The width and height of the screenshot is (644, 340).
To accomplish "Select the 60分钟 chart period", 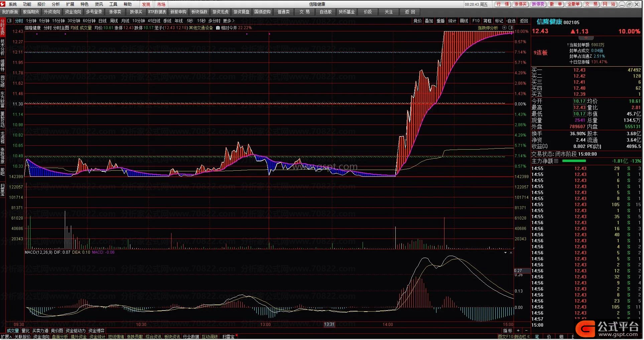I will tap(89, 21).
